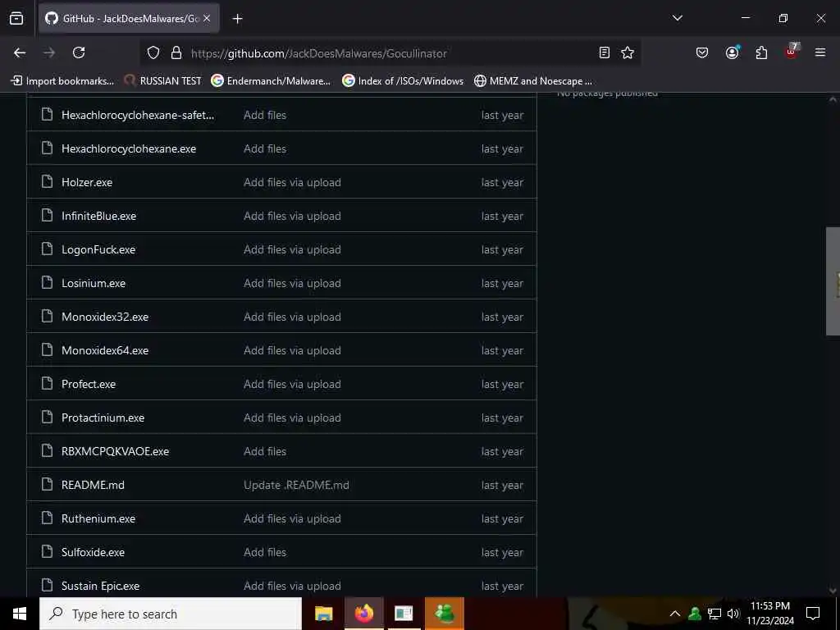Click Firefox icon in taskbar
Screen dimensions: 840x630
363,614
